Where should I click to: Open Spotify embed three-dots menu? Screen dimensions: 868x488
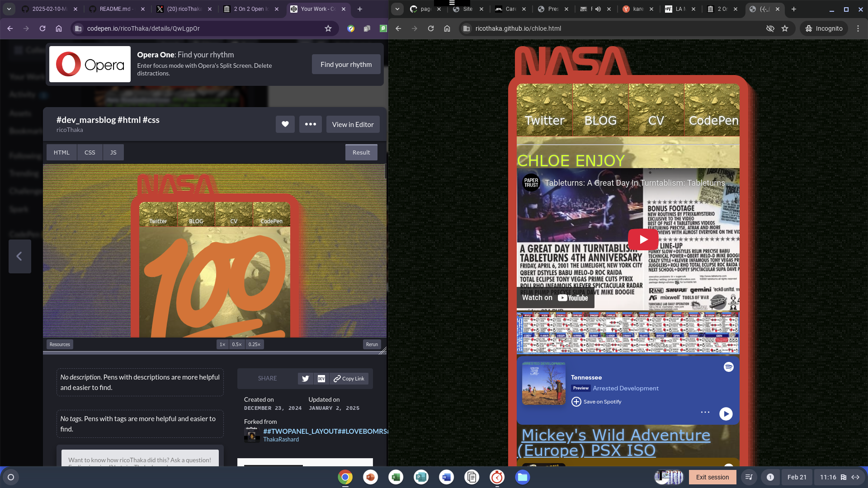tap(705, 412)
